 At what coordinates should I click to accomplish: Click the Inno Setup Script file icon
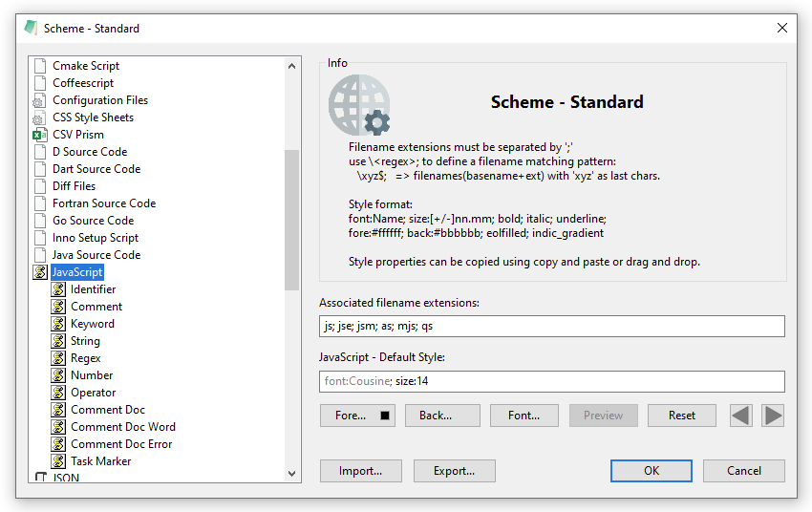pyautogui.click(x=40, y=238)
